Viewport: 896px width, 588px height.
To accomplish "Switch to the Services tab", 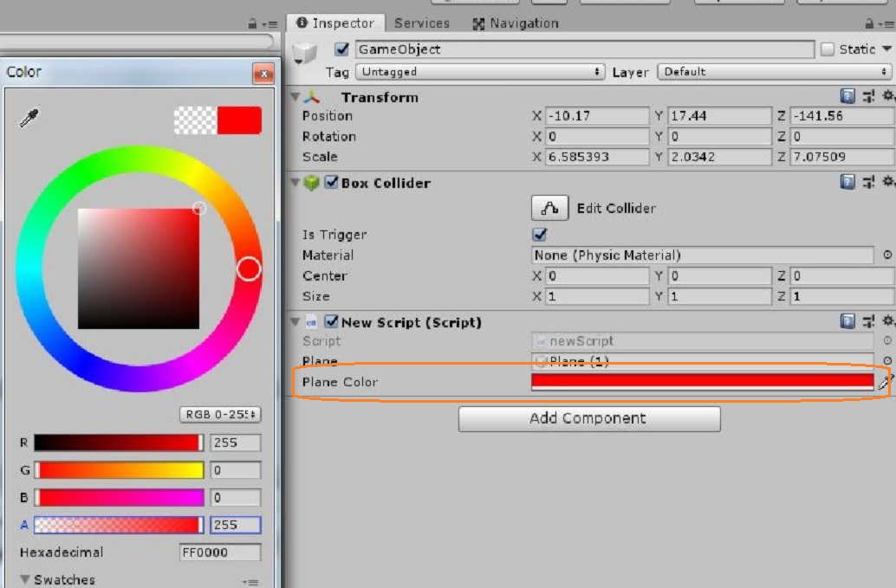I will 422,23.
